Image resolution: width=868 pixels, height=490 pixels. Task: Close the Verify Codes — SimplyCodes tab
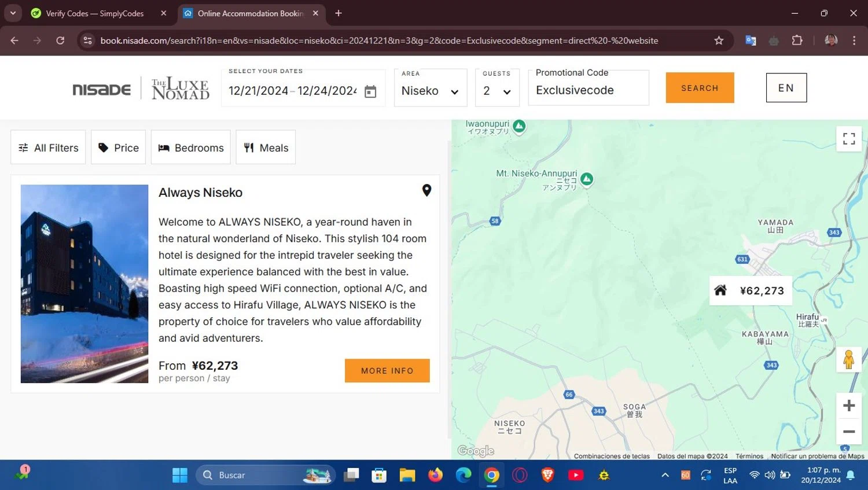point(164,13)
